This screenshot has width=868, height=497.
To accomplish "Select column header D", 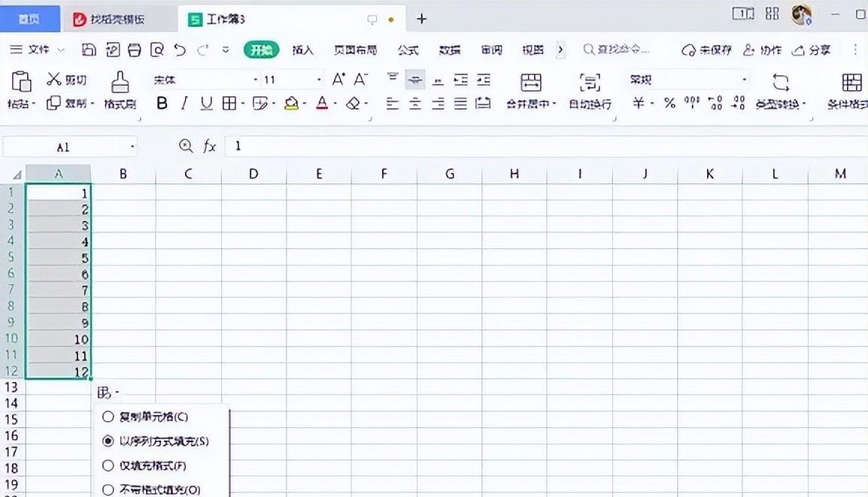I will (253, 174).
